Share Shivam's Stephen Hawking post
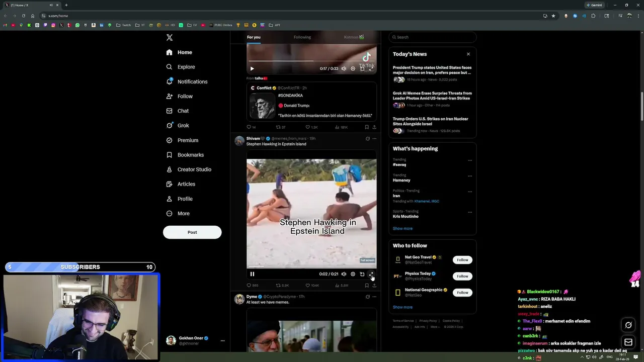 pyautogui.click(x=374, y=286)
